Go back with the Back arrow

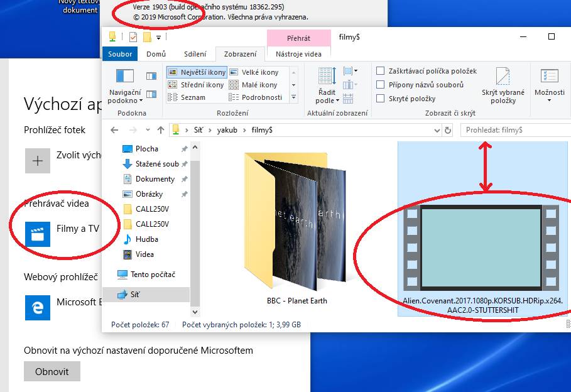114,130
